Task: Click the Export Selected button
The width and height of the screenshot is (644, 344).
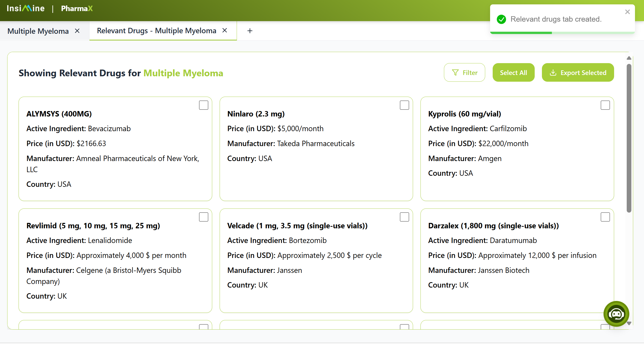Action: coord(578,73)
